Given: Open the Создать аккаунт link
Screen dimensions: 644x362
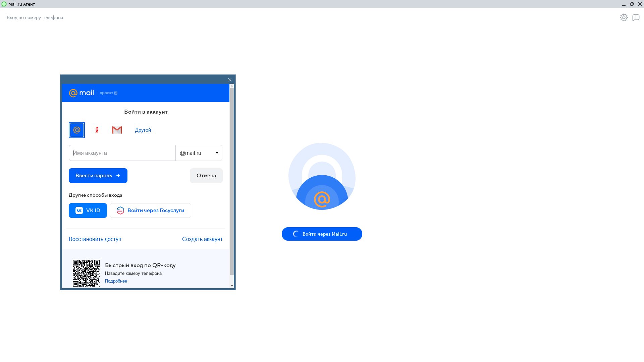Looking at the screenshot, I should tap(202, 239).
